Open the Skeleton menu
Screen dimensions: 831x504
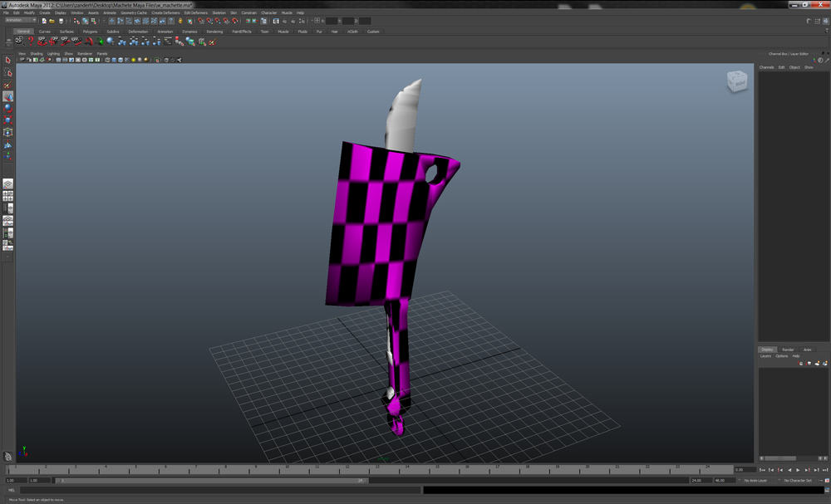coord(219,12)
